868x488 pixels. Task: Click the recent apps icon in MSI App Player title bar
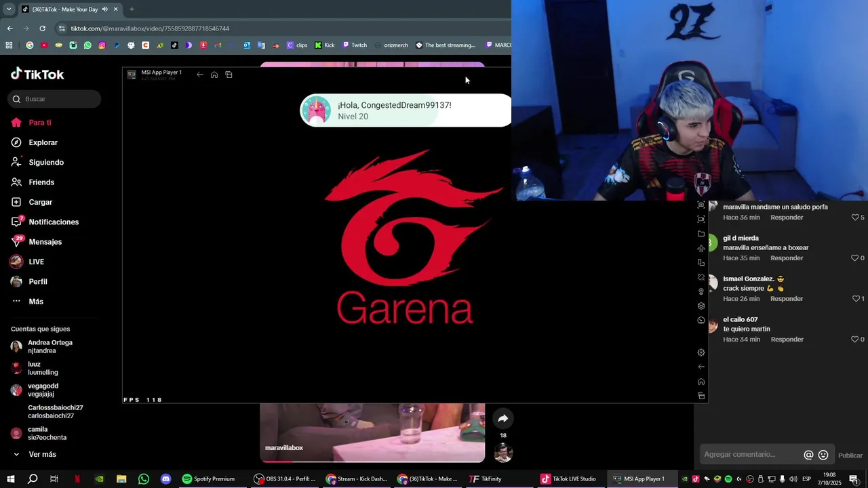coord(229,75)
